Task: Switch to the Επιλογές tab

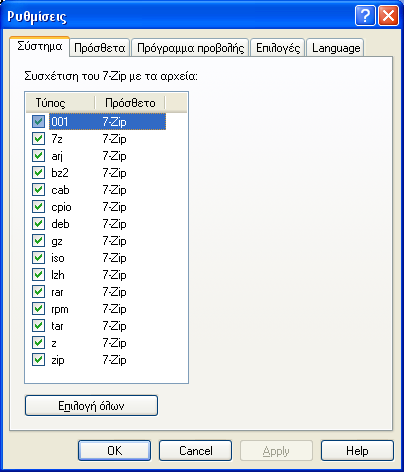Action: pos(278,48)
